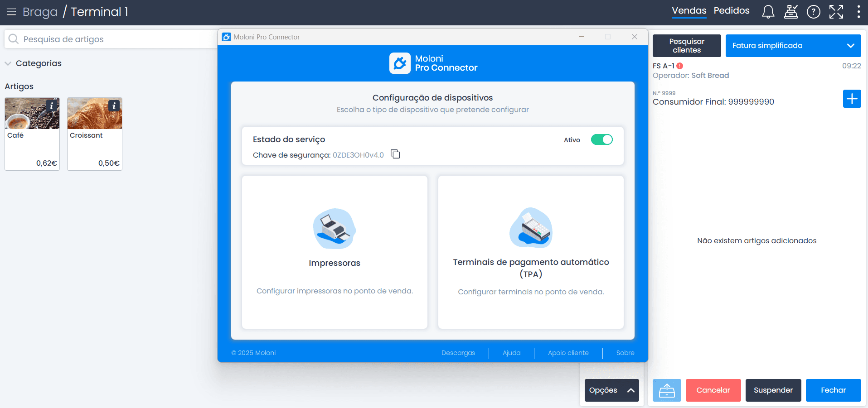The width and height of the screenshot is (868, 408).
Task: Click the Terminal 1 label in header
Action: tap(99, 12)
